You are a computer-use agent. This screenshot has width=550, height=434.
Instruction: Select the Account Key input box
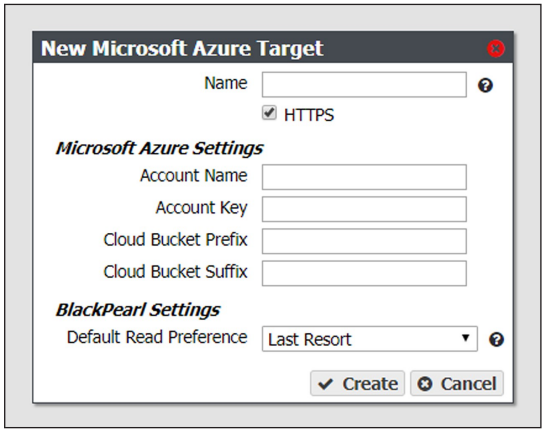tap(364, 209)
